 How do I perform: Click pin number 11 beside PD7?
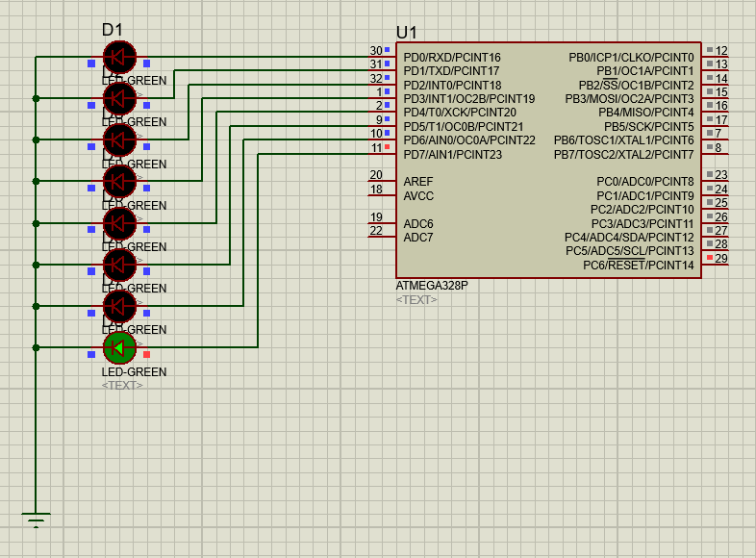click(377, 148)
